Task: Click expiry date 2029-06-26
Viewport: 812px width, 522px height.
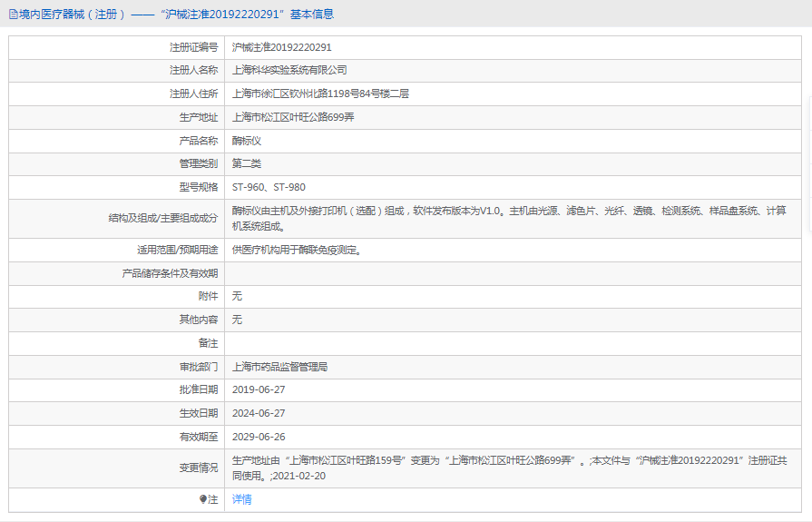Action: [x=259, y=437]
